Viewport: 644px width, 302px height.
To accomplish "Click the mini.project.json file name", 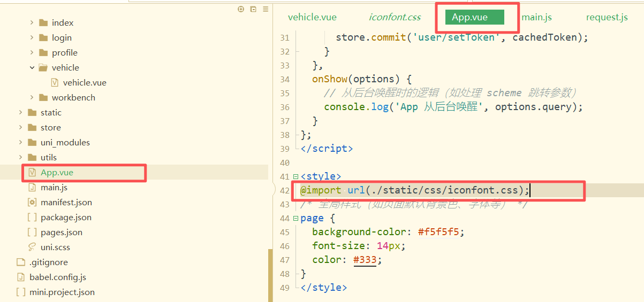I will [x=62, y=292].
